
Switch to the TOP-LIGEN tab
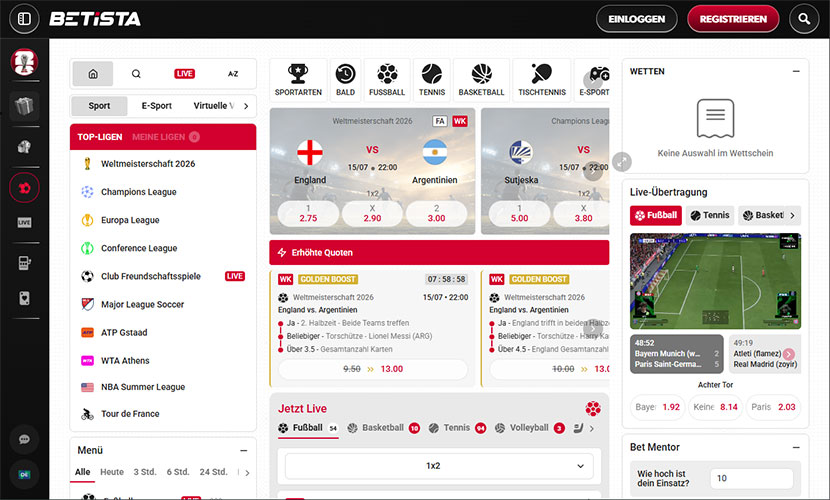point(100,137)
